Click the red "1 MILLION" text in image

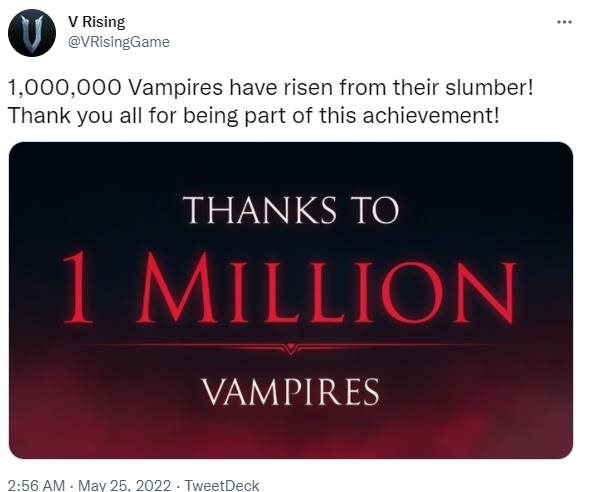(x=289, y=288)
